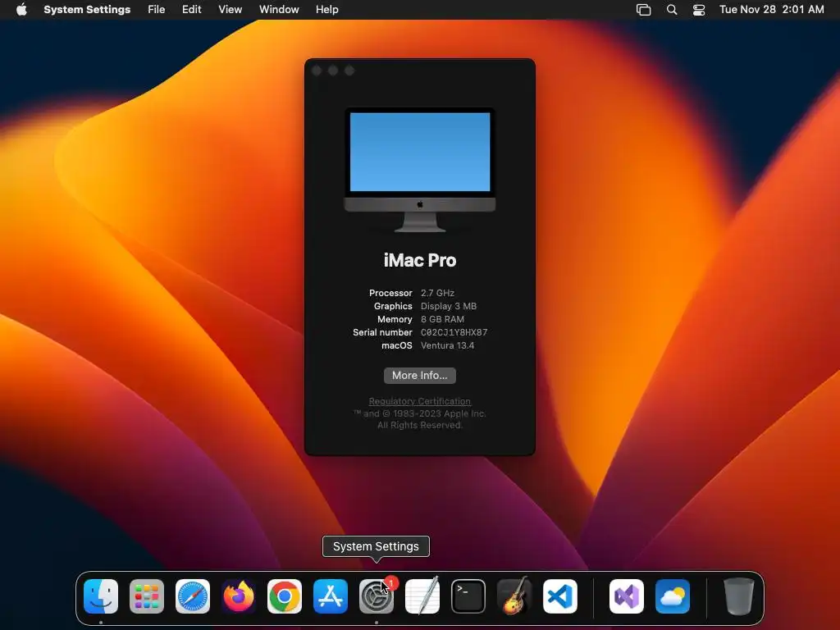This screenshot has height=630, width=840.
Task: Launch Firefox from the dock
Action: (239, 596)
